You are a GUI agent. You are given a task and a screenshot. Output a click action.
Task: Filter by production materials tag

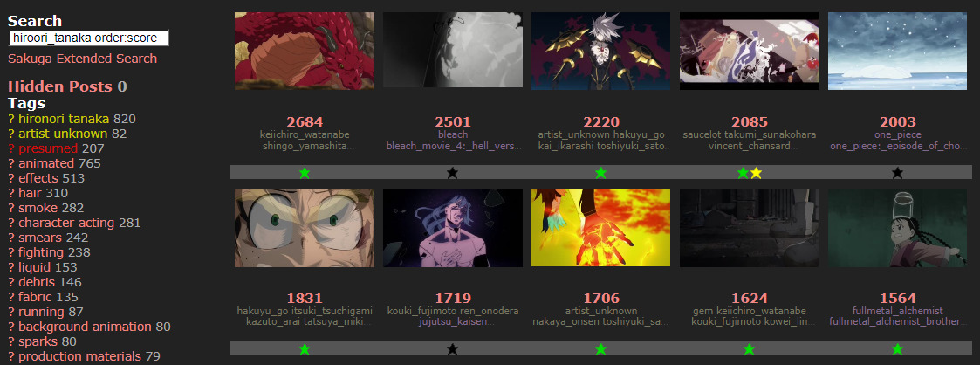pos(79,357)
